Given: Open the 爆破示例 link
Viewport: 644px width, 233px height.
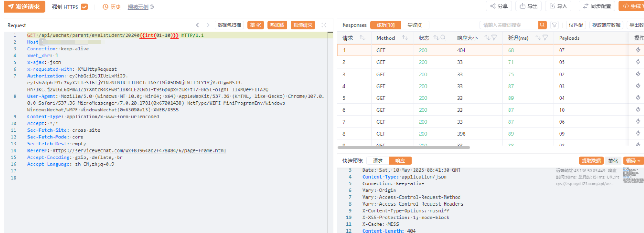Looking at the screenshot, I should coord(138,7).
